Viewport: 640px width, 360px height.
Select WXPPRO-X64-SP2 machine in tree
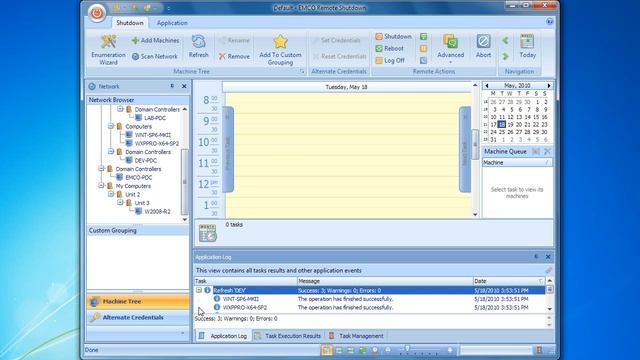[x=157, y=144]
